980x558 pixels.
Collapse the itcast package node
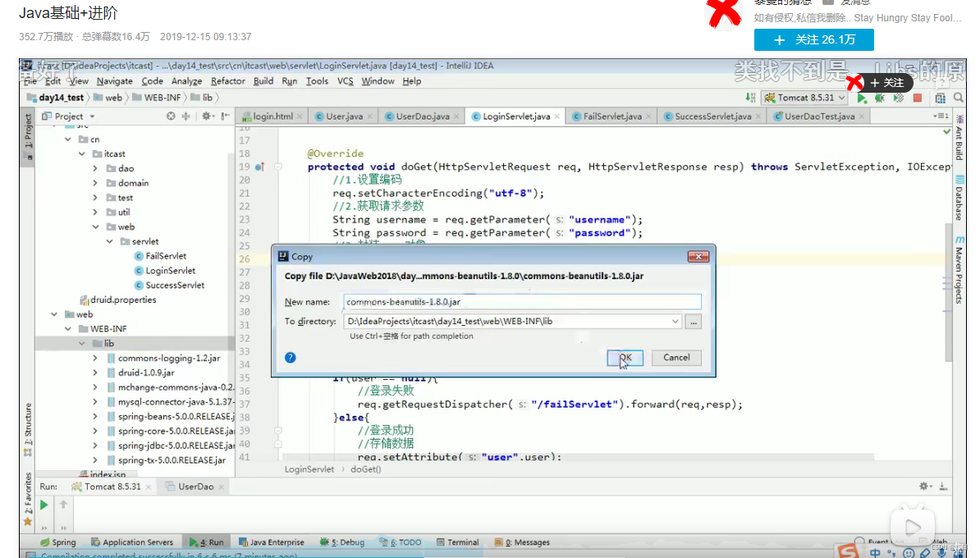coord(82,153)
